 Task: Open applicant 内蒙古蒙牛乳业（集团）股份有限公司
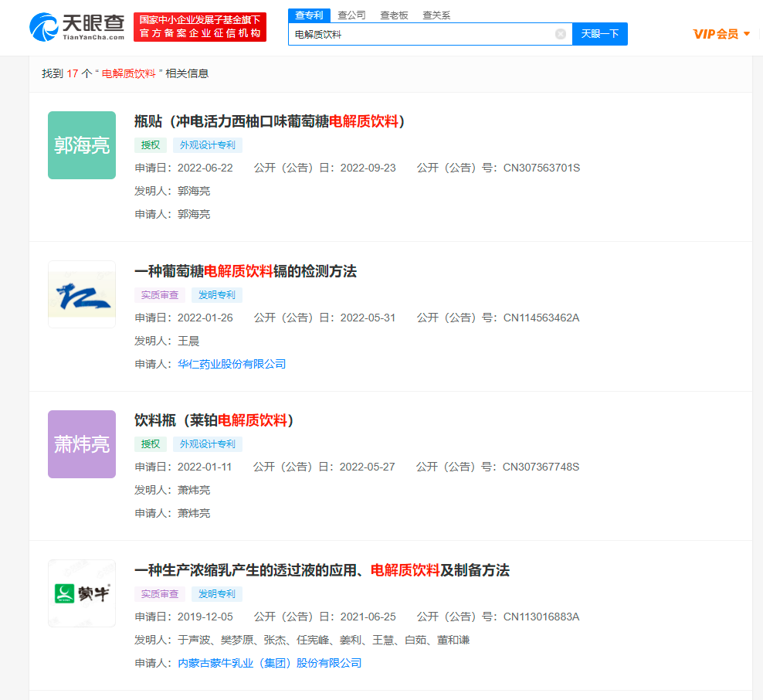[270, 663]
